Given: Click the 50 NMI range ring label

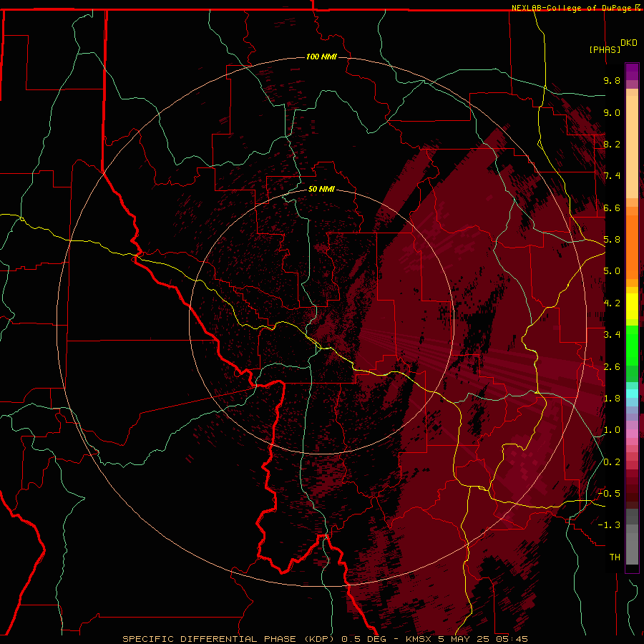Looking at the screenshot, I should [321, 189].
